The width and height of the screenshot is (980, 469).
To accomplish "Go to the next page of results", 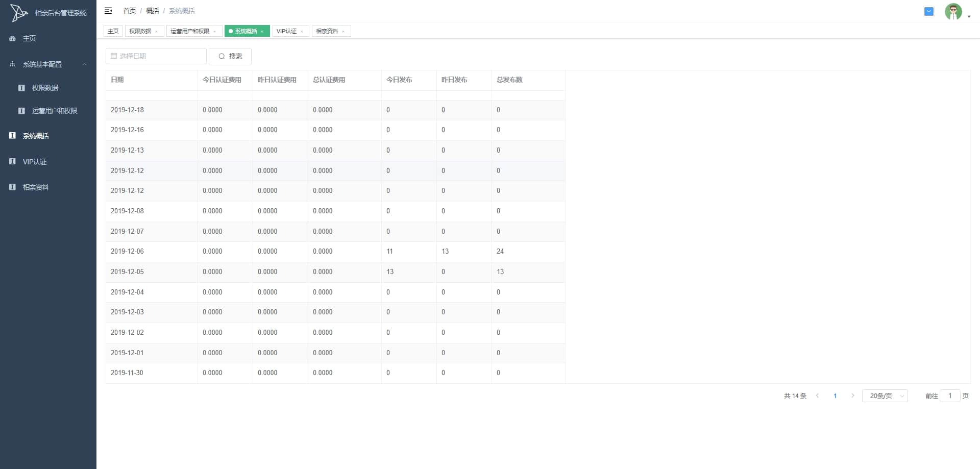I will (852, 396).
